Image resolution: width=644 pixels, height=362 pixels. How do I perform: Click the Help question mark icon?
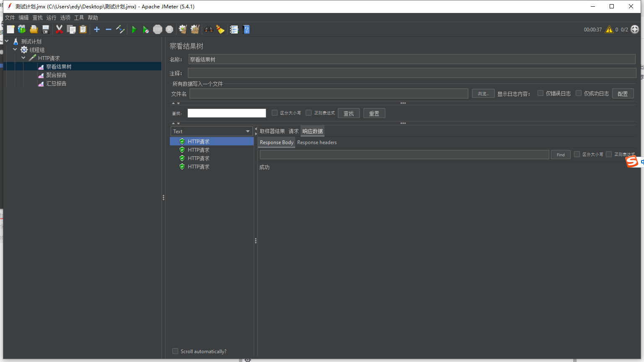coord(246,29)
